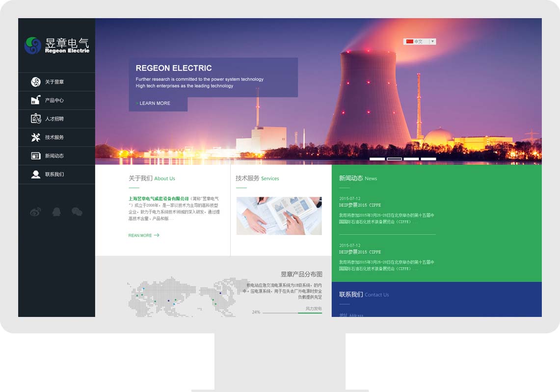
Task: Click the factory icon for 产品中心
Action: (36, 100)
